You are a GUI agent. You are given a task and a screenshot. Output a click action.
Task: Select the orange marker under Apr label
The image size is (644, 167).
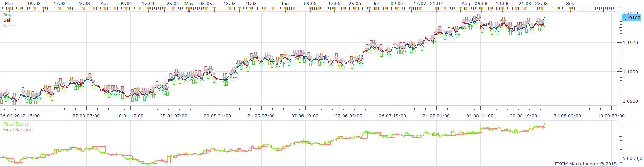click(104, 9)
